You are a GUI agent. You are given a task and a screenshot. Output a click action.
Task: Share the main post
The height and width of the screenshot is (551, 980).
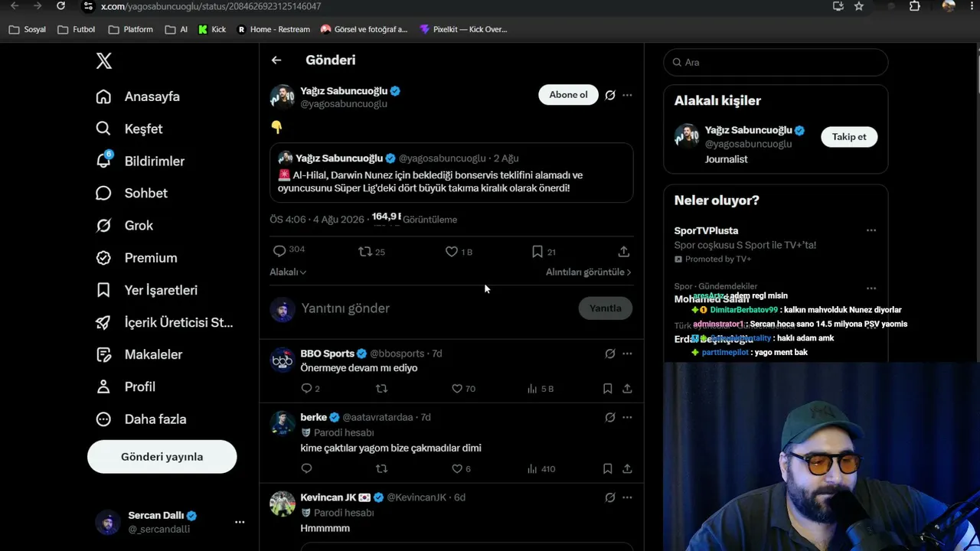click(623, 251)
